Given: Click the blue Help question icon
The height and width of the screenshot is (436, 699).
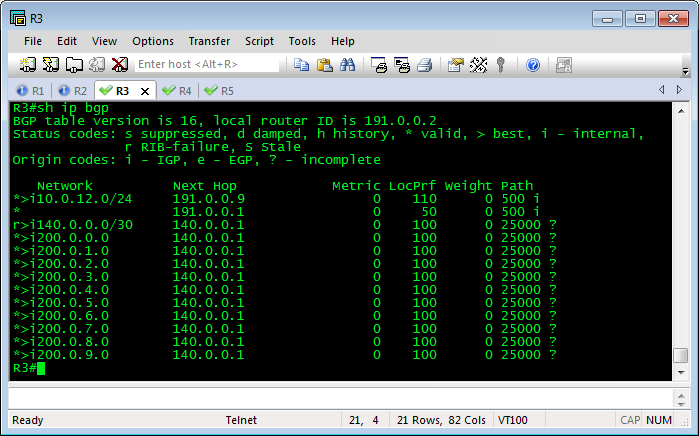Looking at the screenshot, I should (x=533, y=65).
